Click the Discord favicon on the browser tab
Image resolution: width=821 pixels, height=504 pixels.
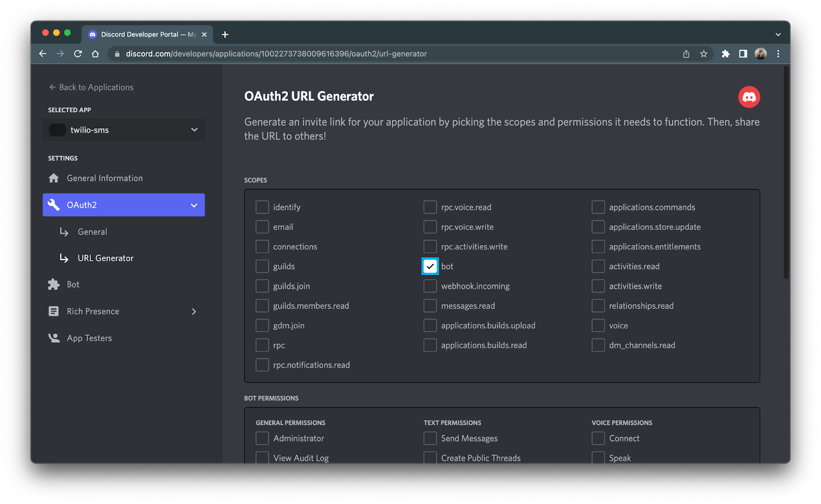coord(92,34)
